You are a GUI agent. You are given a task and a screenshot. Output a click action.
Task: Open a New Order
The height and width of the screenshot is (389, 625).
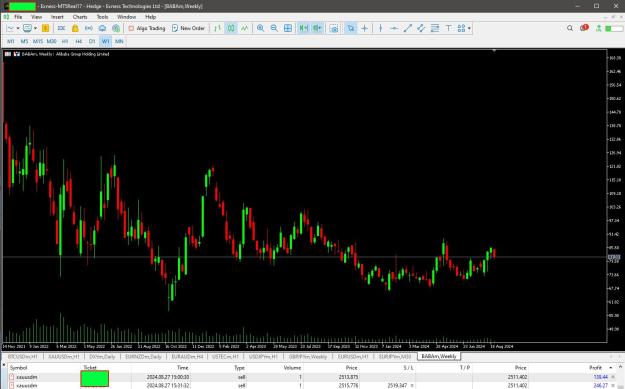coord(188,28)
